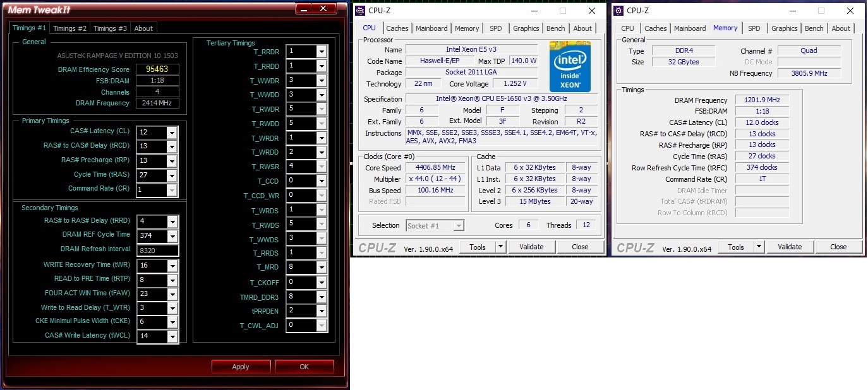Screen dimensions: 868x390
Task: Expand Command Rate (CR) dropdown
Action: click(172, 190)
